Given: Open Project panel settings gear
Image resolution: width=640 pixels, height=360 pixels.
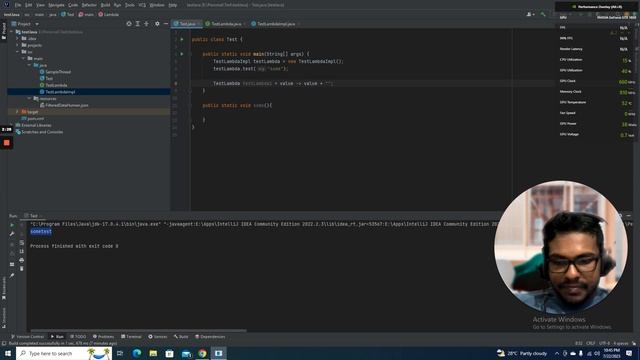Looking at the screenshot, I should tap(157, 24).
